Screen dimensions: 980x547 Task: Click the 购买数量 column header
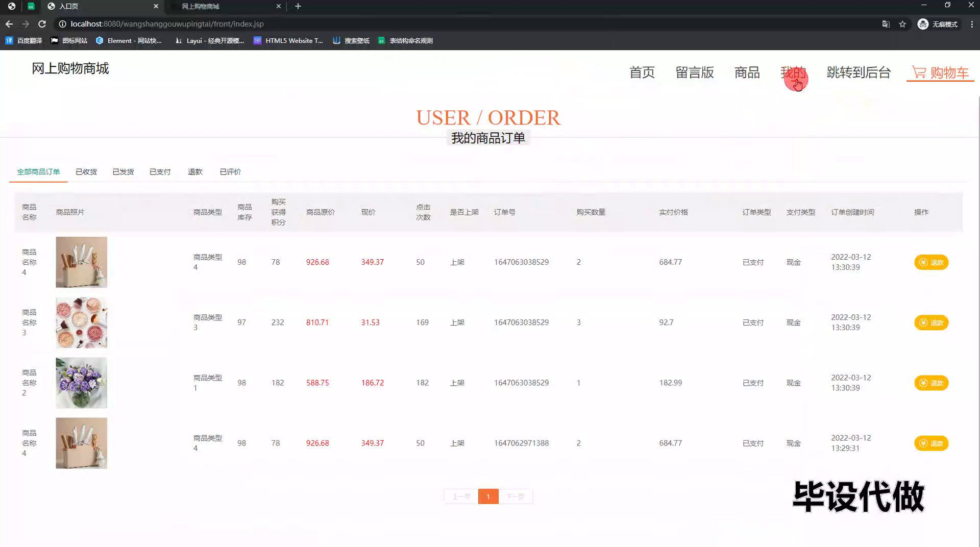(x=591, y=212)
